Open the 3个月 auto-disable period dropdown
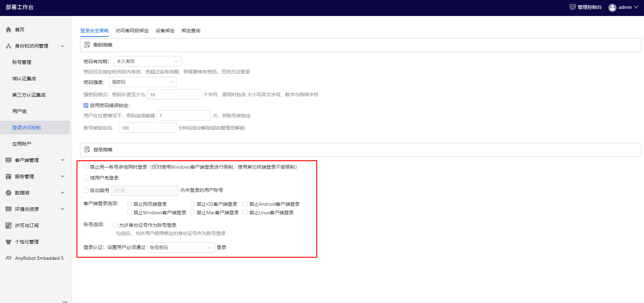644x303 pixels. point(145,191)
